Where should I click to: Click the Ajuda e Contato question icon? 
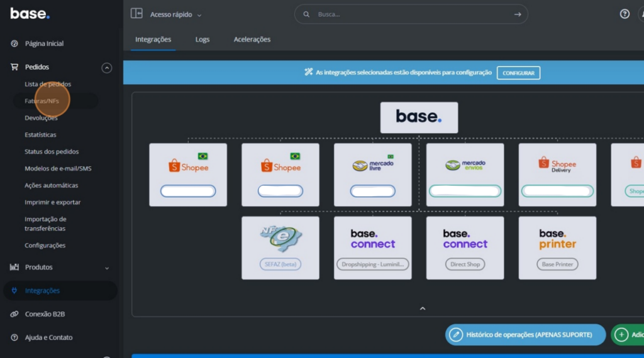pyautogui.click(x=14, y=337)
